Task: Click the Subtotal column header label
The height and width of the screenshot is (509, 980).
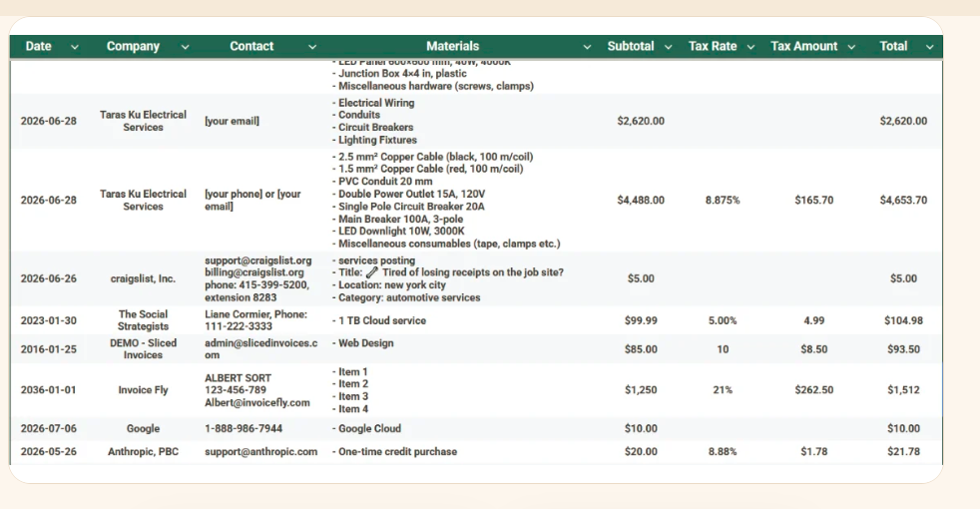Action: pyautogui.click(x=631, y=46)
